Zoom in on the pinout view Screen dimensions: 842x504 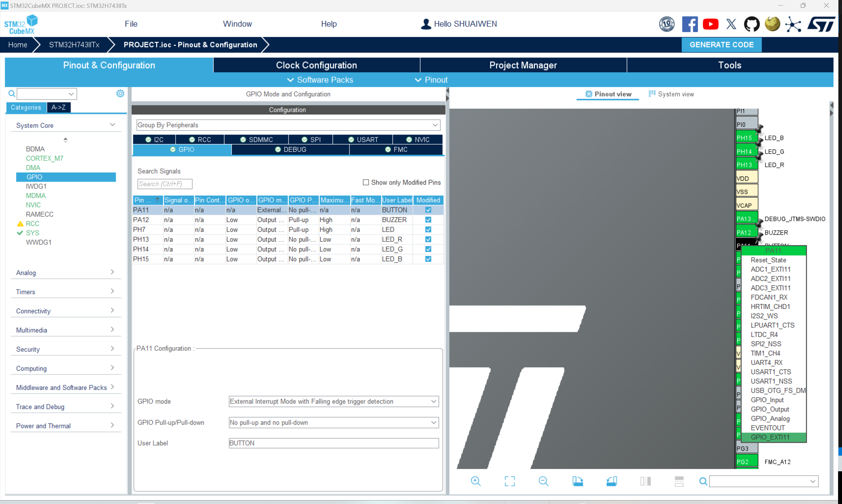coord(476,481)
